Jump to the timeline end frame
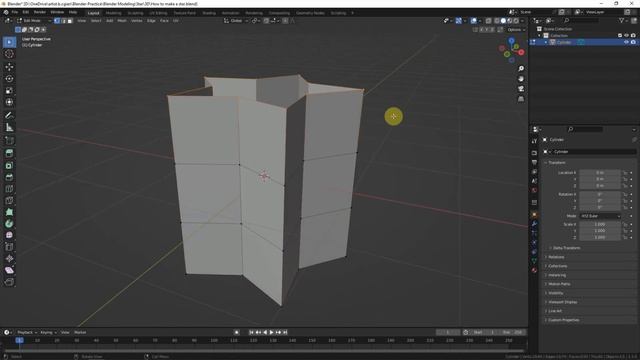This screenshot has width=640, height=360. [285, 332]
